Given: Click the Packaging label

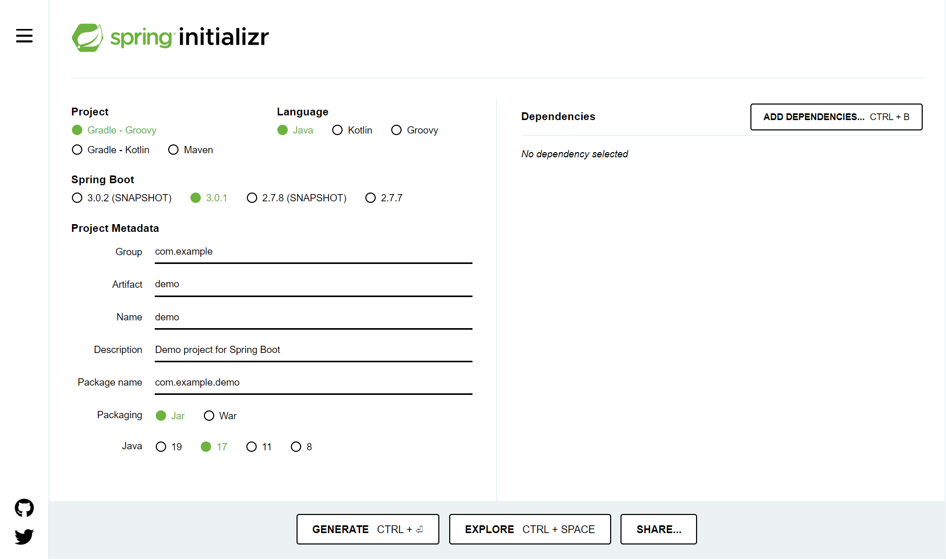Looking at the screenshot, I should pos(120,415).
